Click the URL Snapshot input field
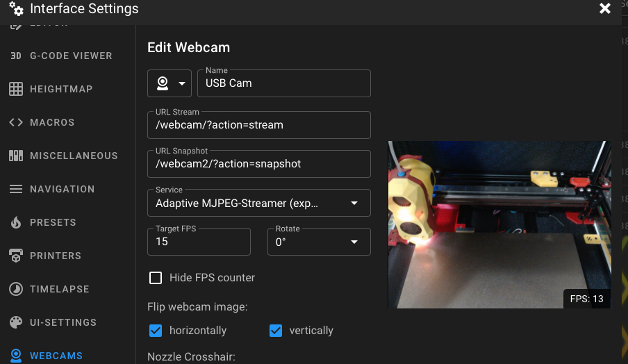The width and height of the screenshot is (628, 364). [258, 164]
